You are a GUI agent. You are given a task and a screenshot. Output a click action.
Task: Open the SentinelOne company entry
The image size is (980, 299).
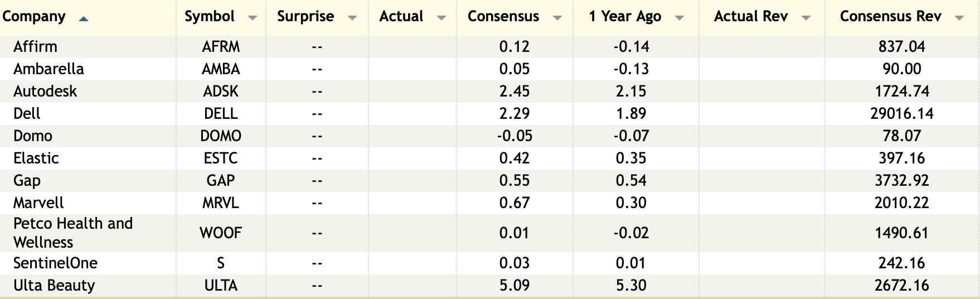tap(55, 263)
